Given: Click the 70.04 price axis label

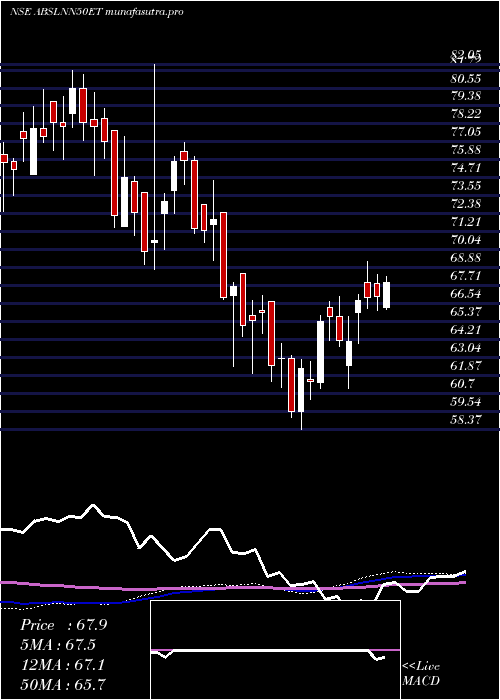Looking at the screenshot, I should (466, 240).
